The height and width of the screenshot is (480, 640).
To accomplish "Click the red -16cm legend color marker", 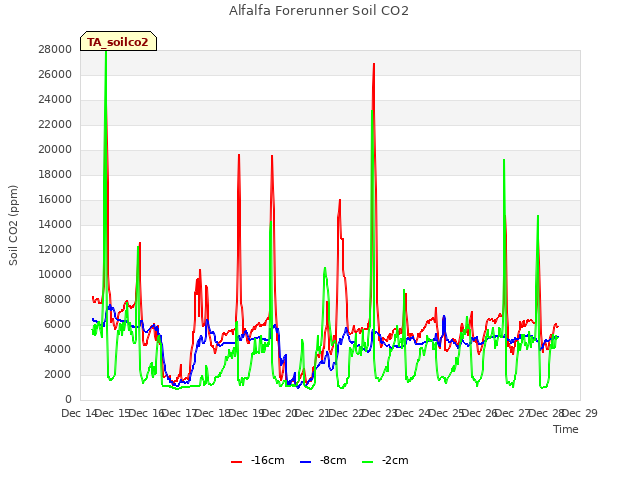I will [x=236, y=462].
